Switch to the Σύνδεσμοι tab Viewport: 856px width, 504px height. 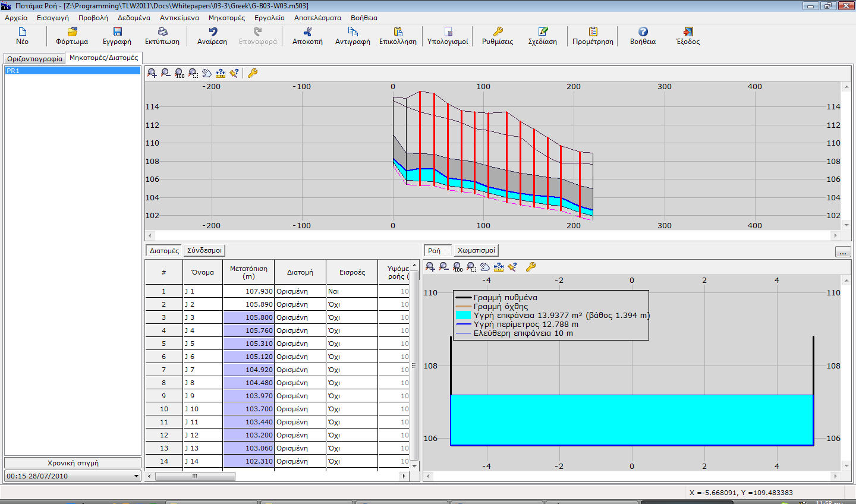(204, 251)
